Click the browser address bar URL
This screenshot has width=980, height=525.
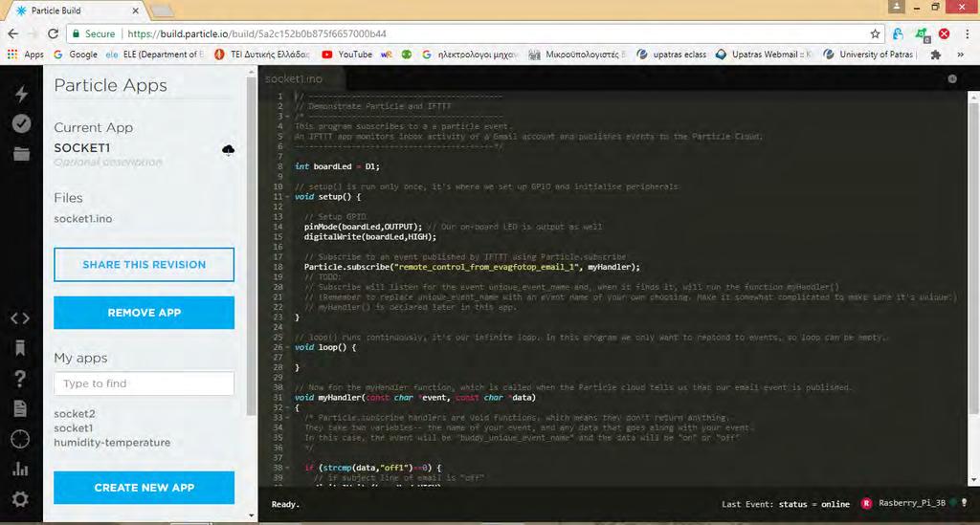[256, 33]
